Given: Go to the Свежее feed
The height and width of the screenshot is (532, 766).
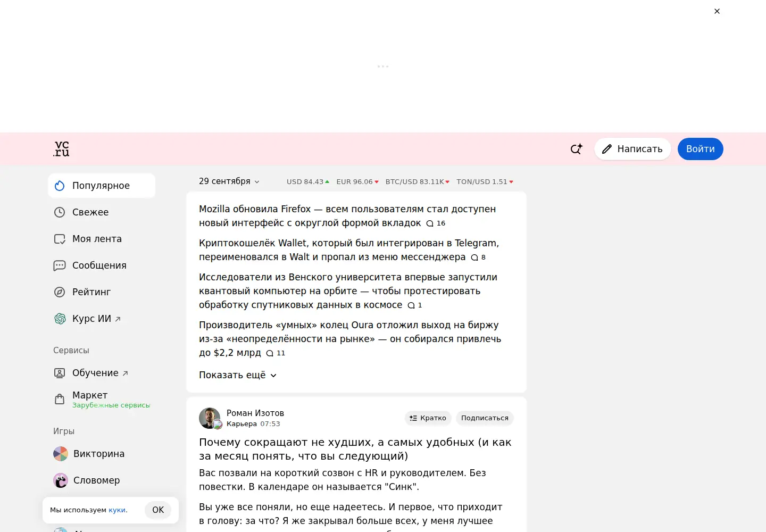Looking at the screenshot, I should point(102,212).
